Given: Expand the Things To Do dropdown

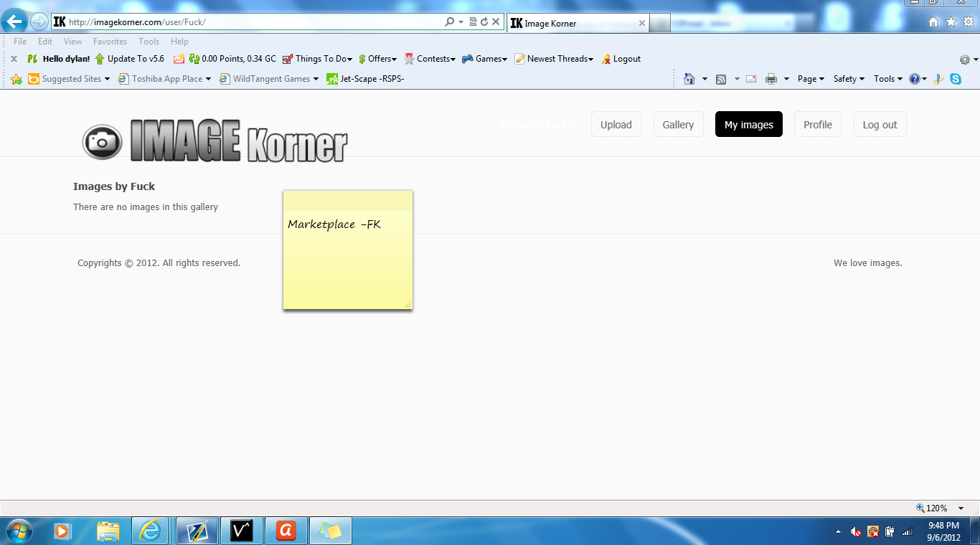Looking at the screenshot, I should pyautogui.click(x=317, y=59).
